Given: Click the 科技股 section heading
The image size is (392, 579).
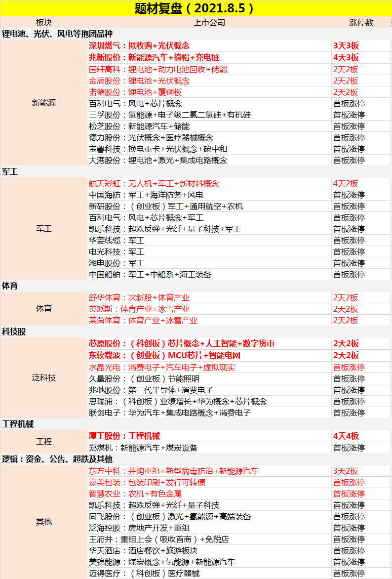Looking at the screenshot, I should pos(14,332).
